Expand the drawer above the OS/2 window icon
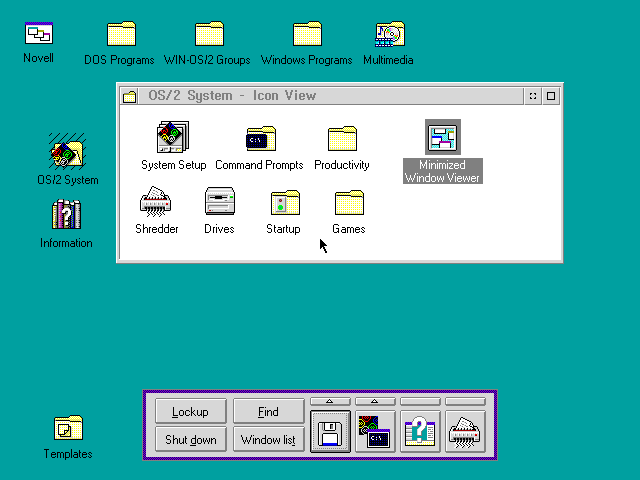The width and height of the screenshot is (640, 480). pyautogui.click(x=375, y=402)
